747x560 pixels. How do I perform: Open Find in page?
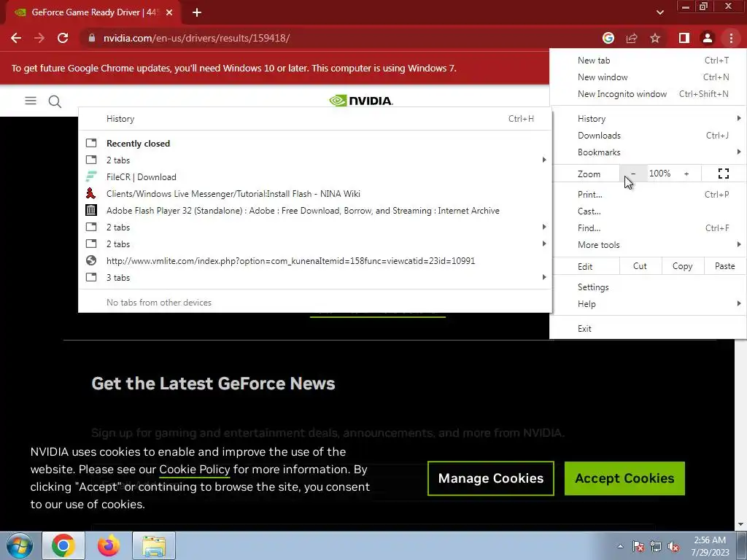(x=648, y=227)
